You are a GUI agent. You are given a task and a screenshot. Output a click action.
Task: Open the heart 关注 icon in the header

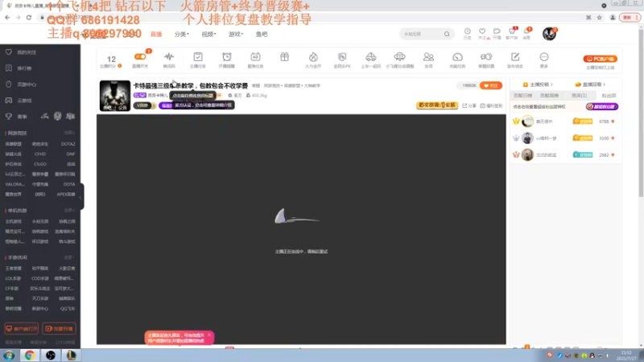click(482, 33)
